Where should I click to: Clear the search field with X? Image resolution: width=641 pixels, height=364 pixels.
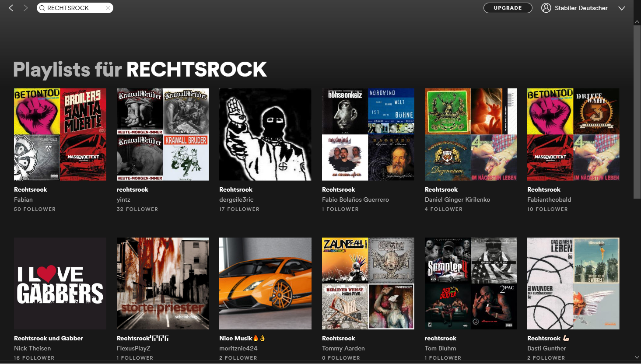tap(108, 8)
